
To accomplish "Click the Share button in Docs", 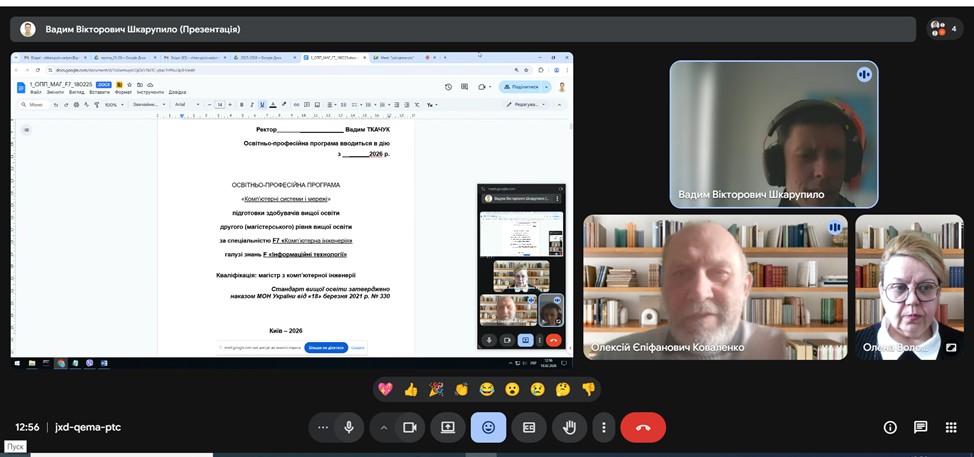I will [521, 87].
